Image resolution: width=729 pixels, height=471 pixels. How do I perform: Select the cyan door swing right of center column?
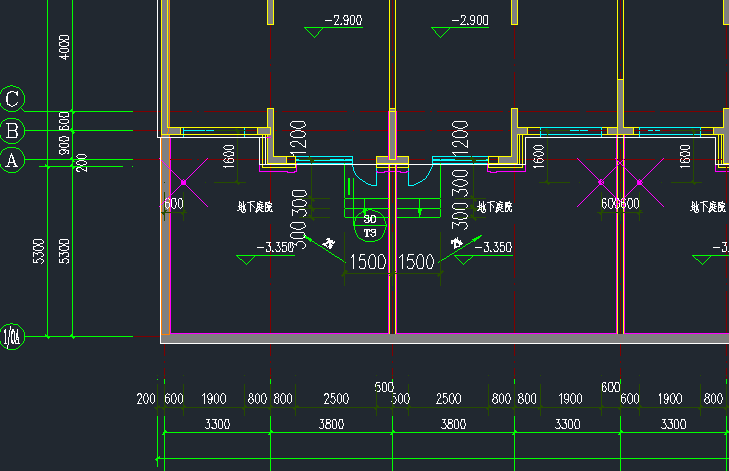421,174
